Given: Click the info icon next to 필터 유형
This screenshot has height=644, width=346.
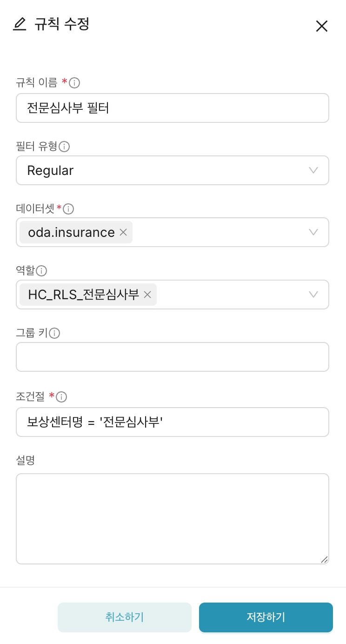Looking at the screenshot, I should (64, 147).
